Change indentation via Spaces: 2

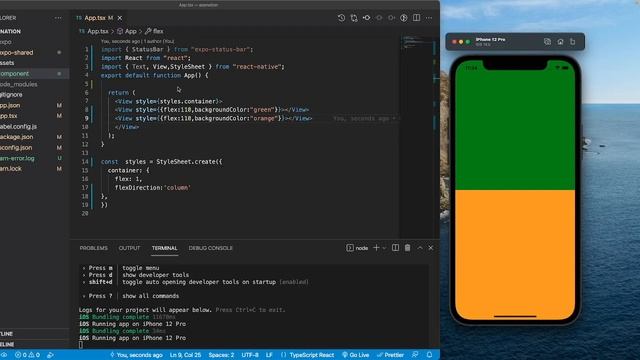click(221, 355)
